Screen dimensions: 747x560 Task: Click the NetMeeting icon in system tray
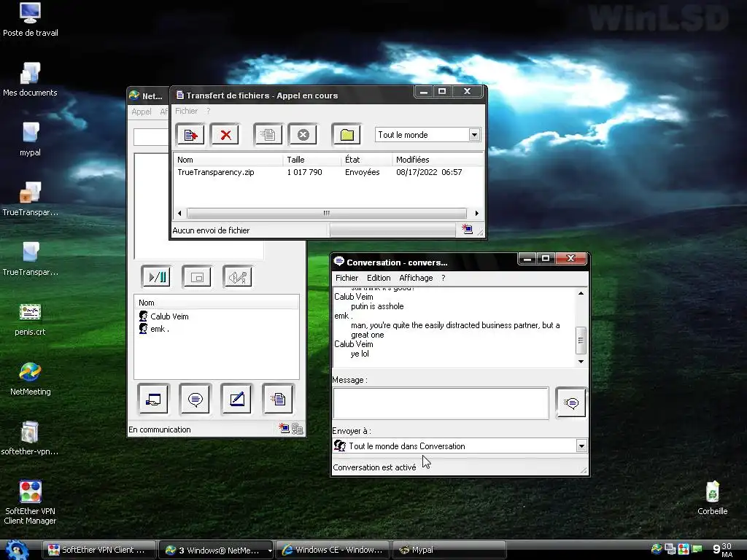(657, 550)
